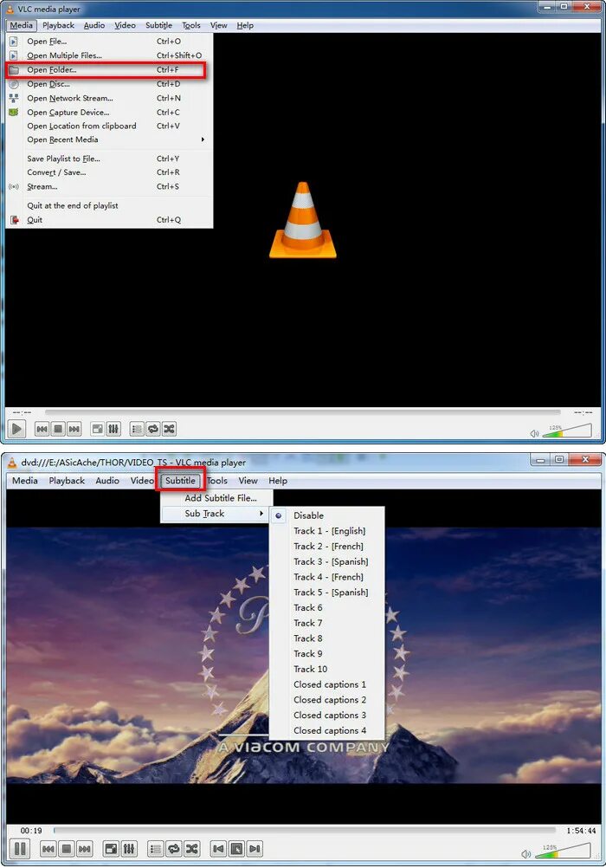Click Previous media button in the idle VLC window
This screenshot has width=606, height=868.
[42, 429]
